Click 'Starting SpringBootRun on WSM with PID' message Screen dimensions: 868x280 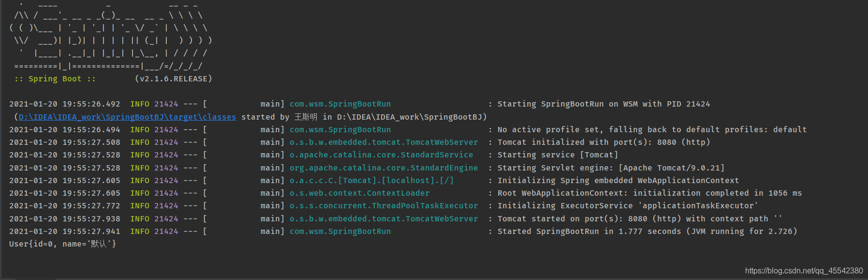tap(603, 104)
